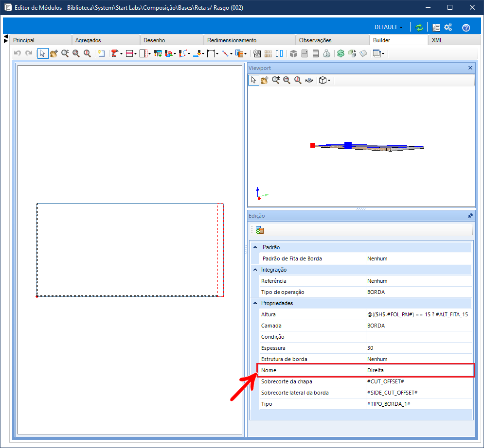
Task: Click the red horizontal lines panel icon
Action: [129, 53]
